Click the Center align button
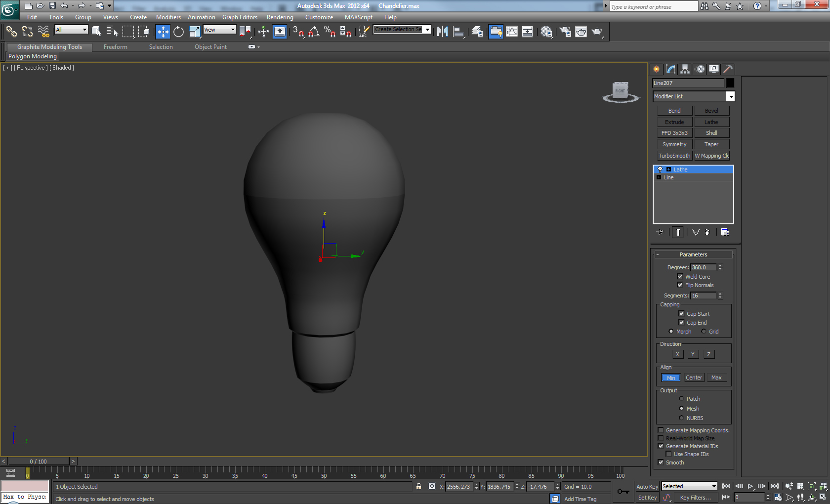This screenshot has height=504, width=830. tap(694, 378)
